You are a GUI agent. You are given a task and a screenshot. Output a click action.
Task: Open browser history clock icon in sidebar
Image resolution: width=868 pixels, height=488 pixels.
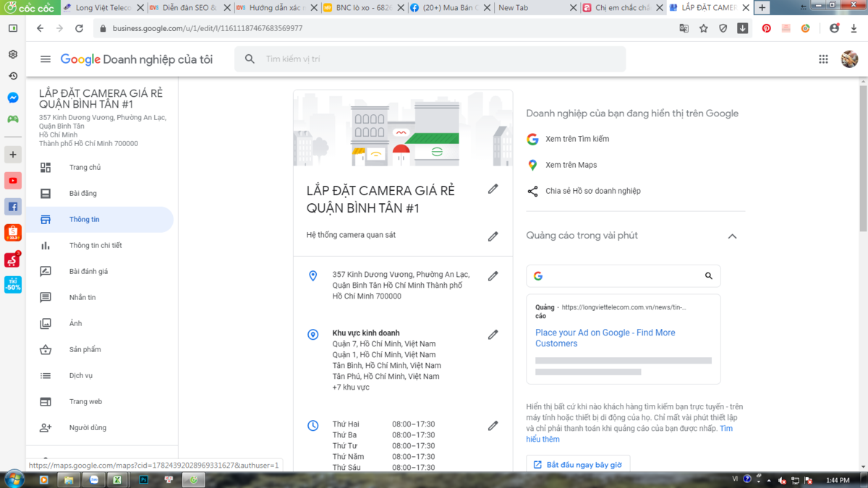point(13,76)
